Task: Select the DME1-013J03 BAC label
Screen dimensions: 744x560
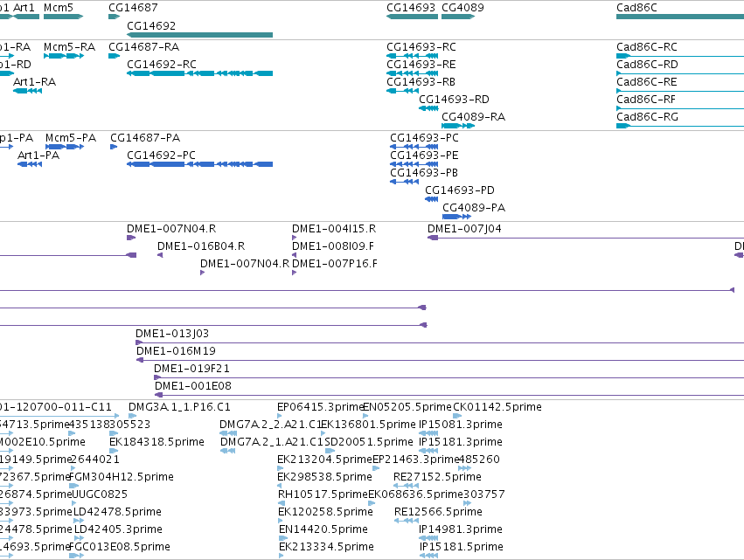Action: [172, 334]
